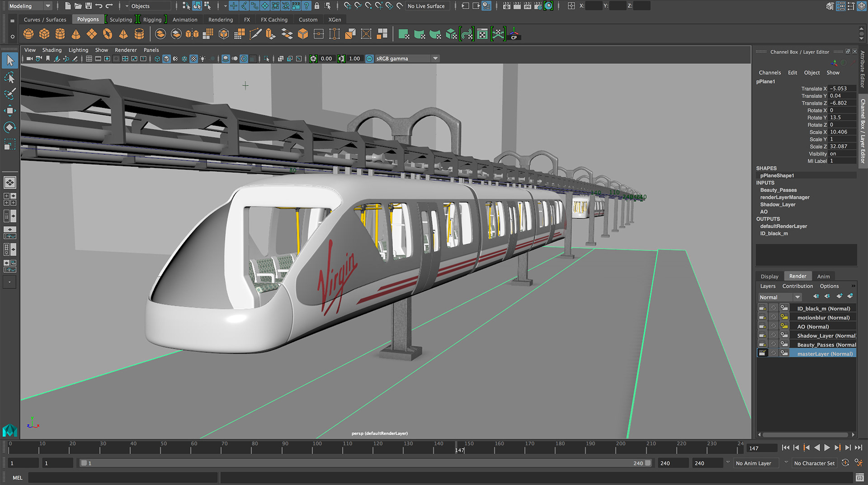Open the No Anim Layer dropdown

(756, 463)
